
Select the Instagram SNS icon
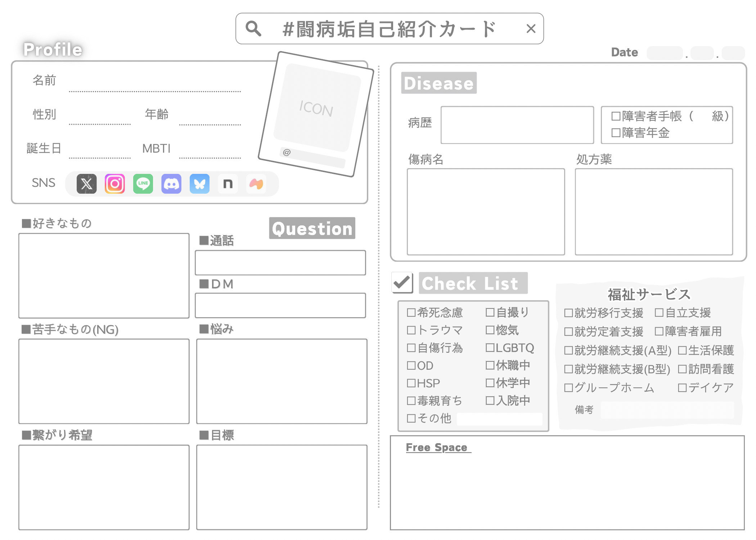click(x=114, y=184)
